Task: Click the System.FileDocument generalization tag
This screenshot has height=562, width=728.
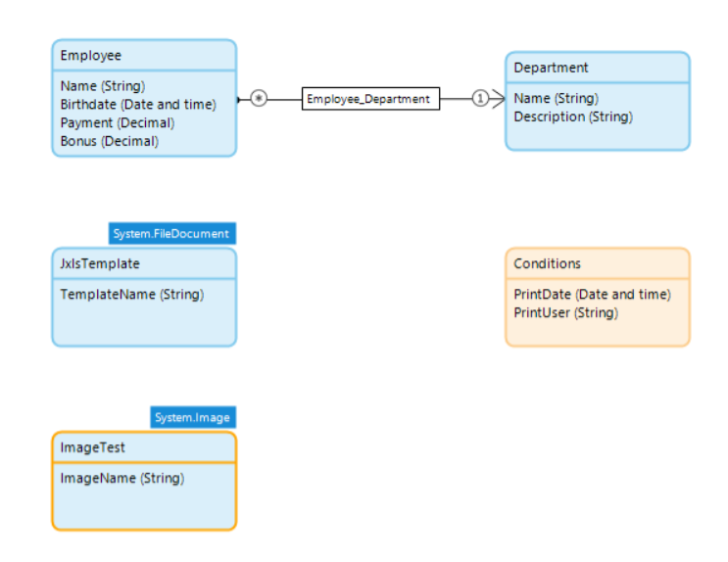Action: point(171,234)
